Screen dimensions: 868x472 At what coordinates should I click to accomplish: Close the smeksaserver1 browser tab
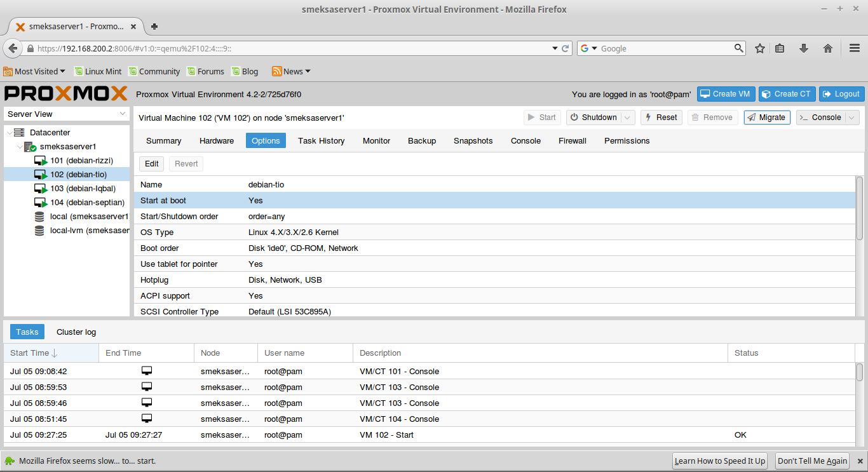coord(133,27)
